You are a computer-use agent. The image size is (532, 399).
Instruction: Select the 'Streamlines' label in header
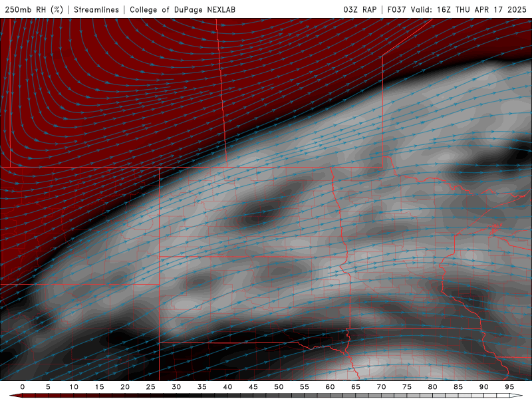click(x=96, y=9)
